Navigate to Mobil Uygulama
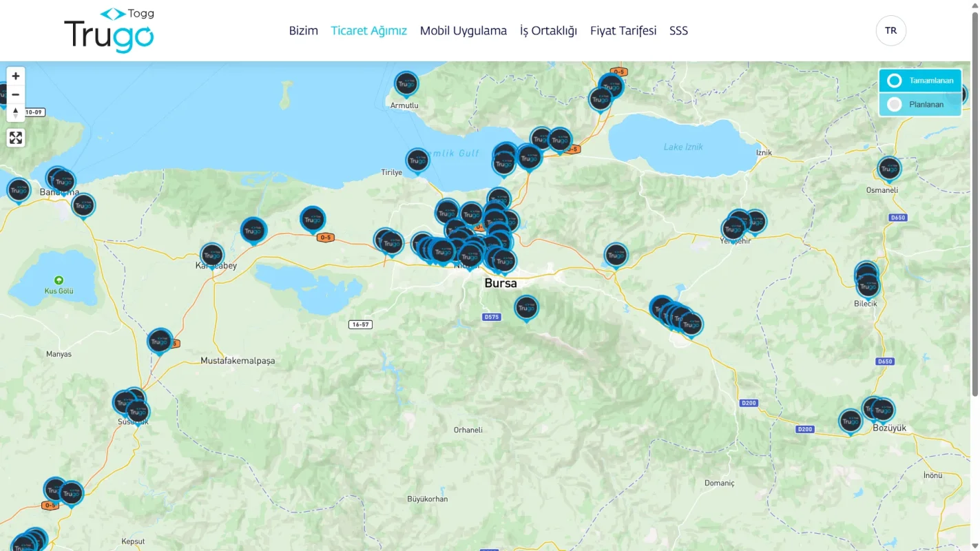Image resolution: width=980 pixels, height=551 pixels. 463,30
